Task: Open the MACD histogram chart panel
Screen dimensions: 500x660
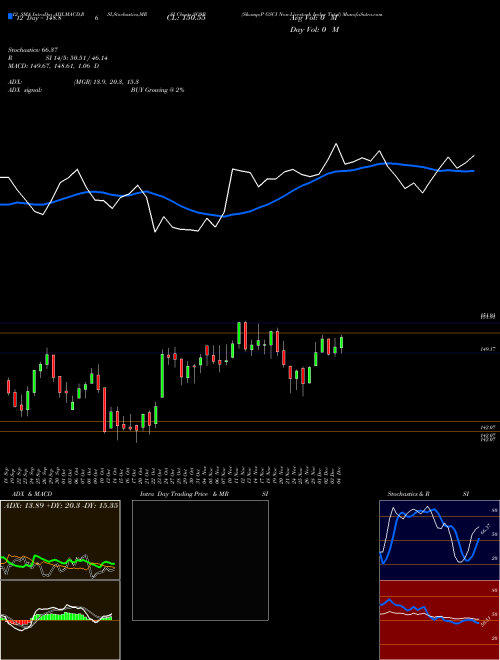Action: [x=60, y=620]
